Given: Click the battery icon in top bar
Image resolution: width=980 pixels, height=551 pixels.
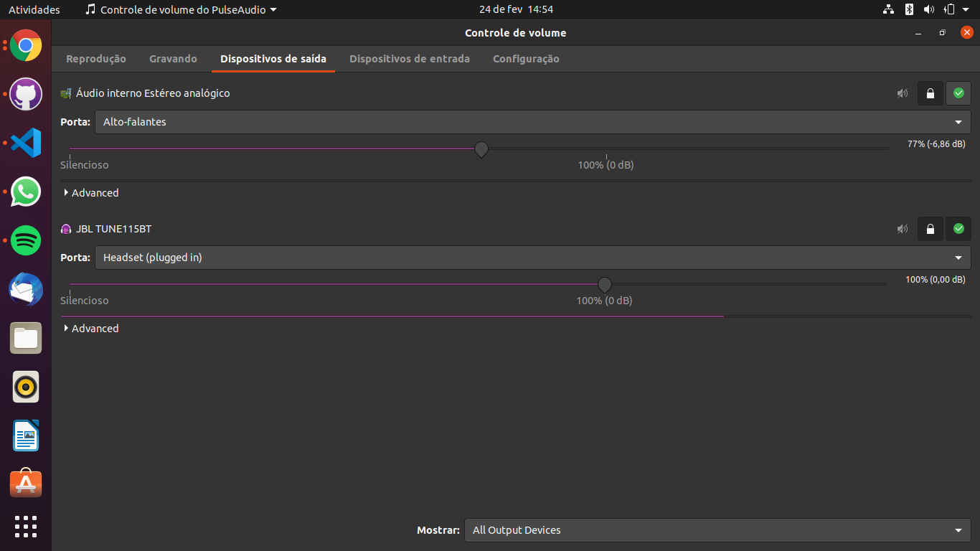Looking at the screenshot, I should pyautogui.click(x=949, y=10).
